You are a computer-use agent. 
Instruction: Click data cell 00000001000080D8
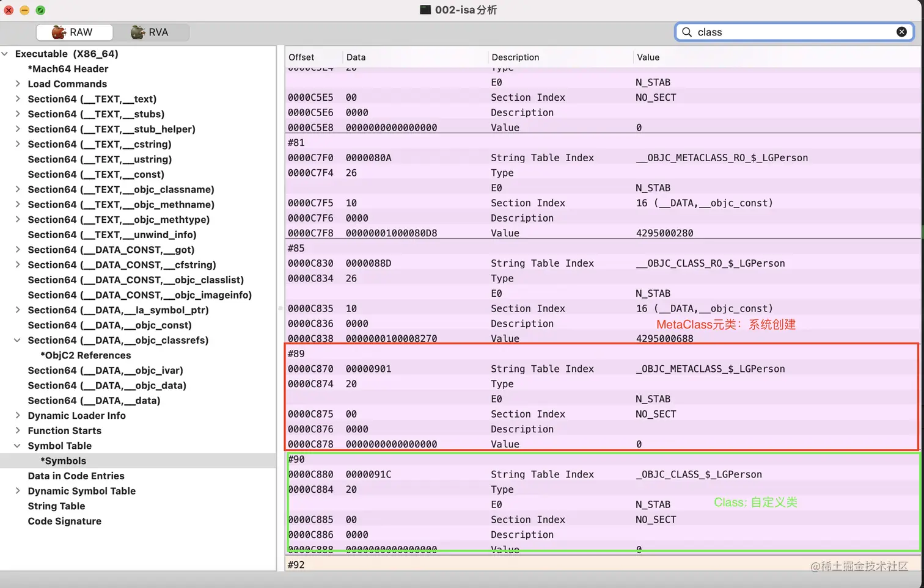coord(391,233)
